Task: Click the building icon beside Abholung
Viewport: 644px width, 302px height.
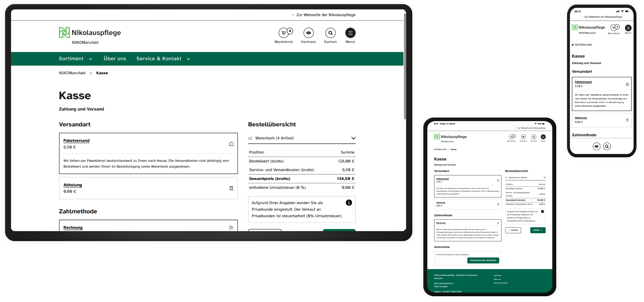Action: [231, 188]
